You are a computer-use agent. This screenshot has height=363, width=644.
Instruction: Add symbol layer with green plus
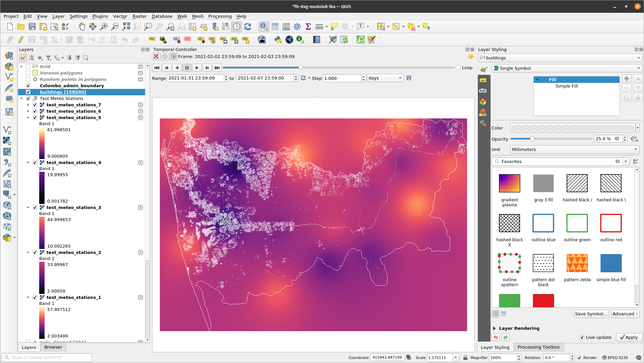(x=627, y=79)
